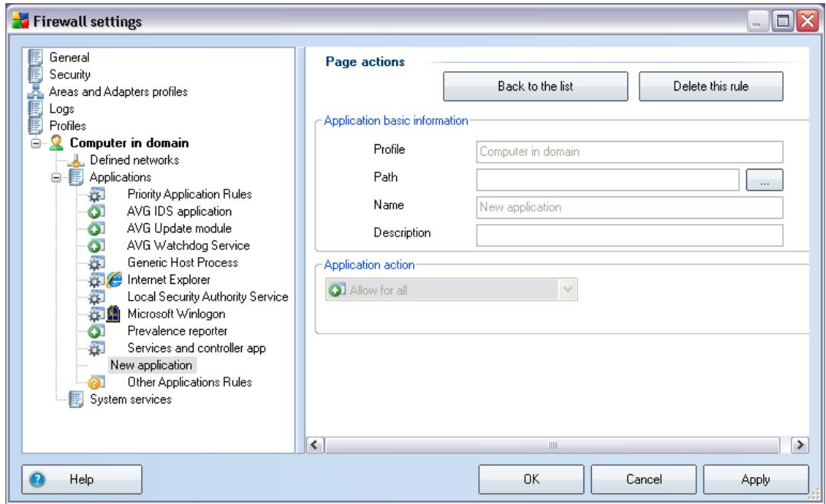
Task: Click into the Name field
Action: click(x=629, y=207)
